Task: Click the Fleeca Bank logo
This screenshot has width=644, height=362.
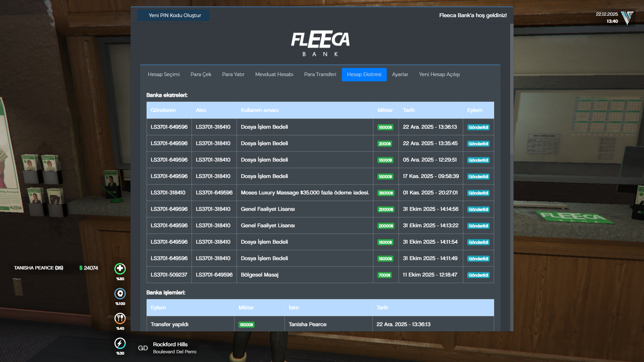Action: pyautogui.click(x=320, y=44)
